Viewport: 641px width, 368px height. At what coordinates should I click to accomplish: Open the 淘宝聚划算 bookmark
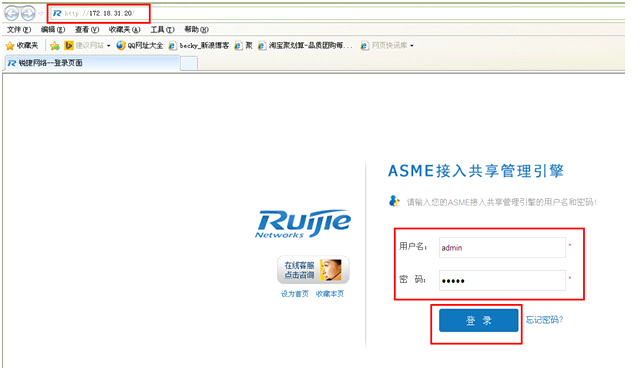tap(305, 45)
